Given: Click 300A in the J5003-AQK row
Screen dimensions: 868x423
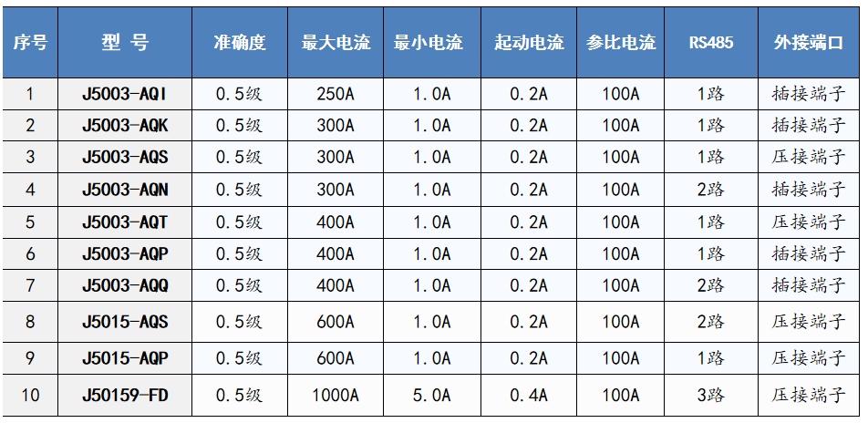Looking at the screenshot, I should pyautogui.click(x=336, y=126).
